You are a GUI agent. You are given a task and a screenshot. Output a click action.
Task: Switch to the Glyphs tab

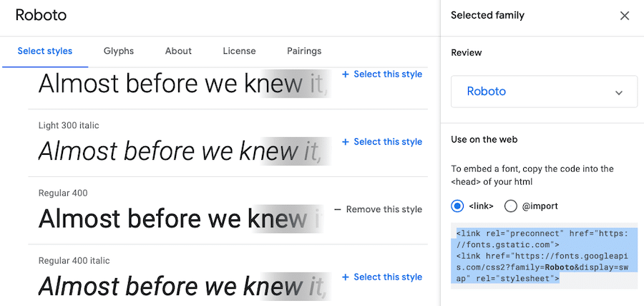119,51
